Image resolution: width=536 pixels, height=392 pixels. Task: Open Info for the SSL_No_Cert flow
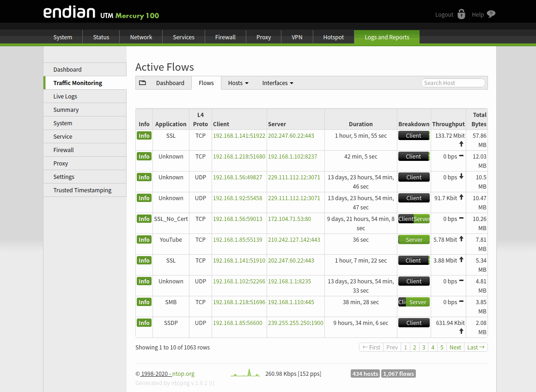(144, 219)
